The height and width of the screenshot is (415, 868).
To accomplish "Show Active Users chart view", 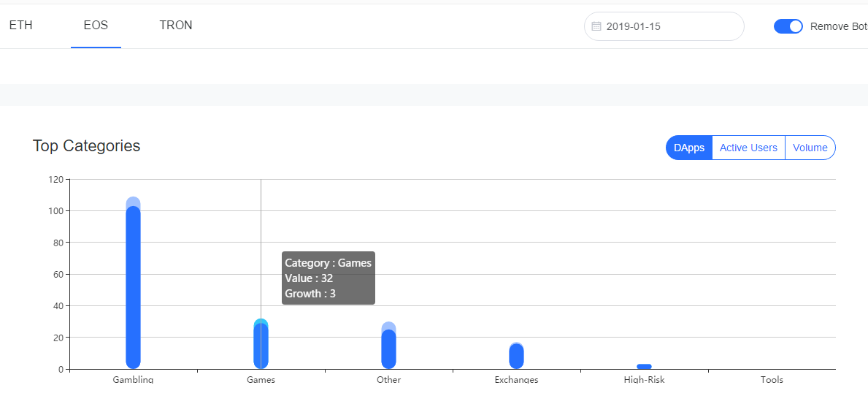I will 748,148.
